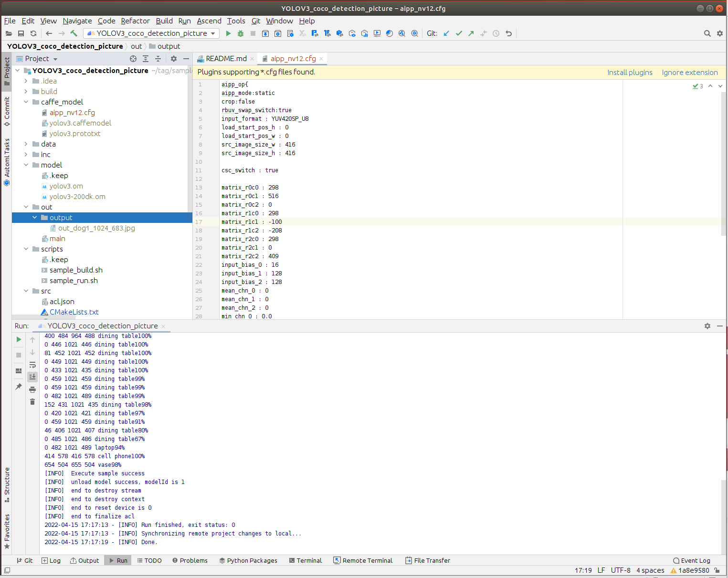Toggle scroll to end in Run console
This screenshot has height=578, width=728.
[x=32, y=377]
